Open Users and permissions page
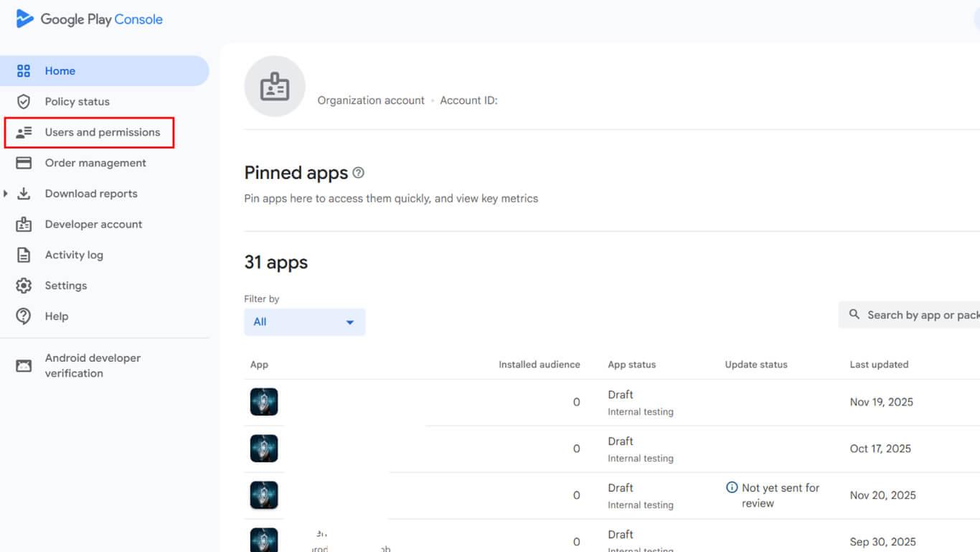Image resolution: width=980 pixels, height=552 pixels. [102, 133]
